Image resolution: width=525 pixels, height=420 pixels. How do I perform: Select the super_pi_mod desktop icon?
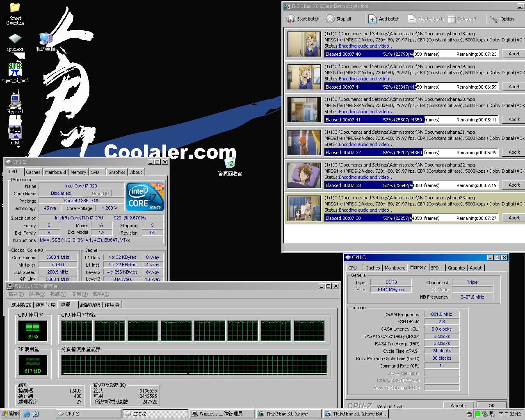15,73
